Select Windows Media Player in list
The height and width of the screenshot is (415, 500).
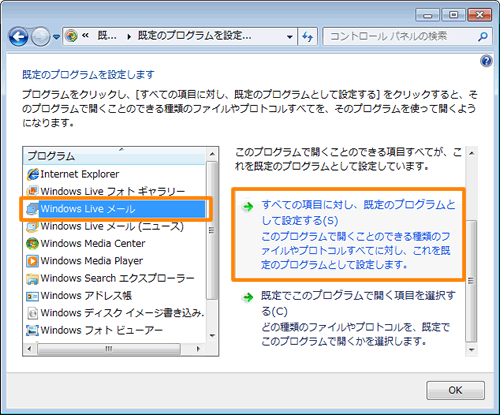click(92, 261)
